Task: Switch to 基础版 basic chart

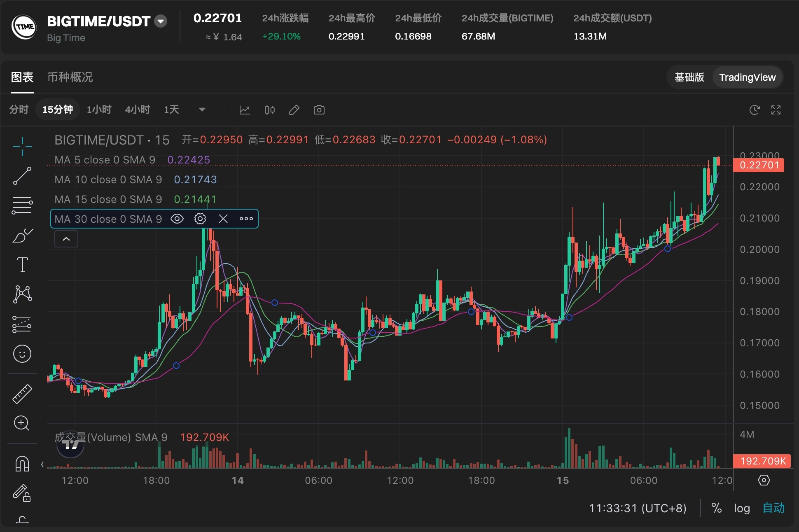Action: (x=689, y=77)
